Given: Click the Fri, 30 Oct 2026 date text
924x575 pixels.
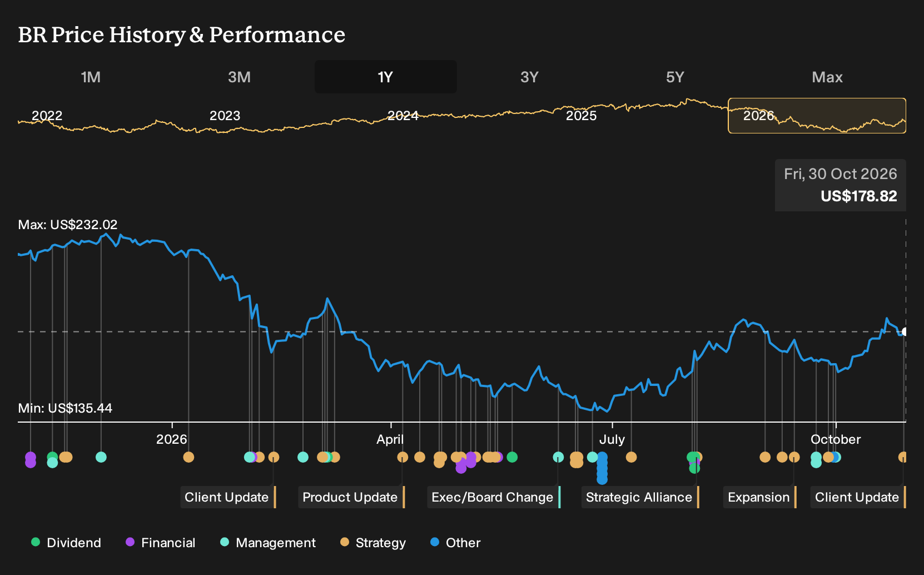Looking at the screenshot, I should 841,174.
